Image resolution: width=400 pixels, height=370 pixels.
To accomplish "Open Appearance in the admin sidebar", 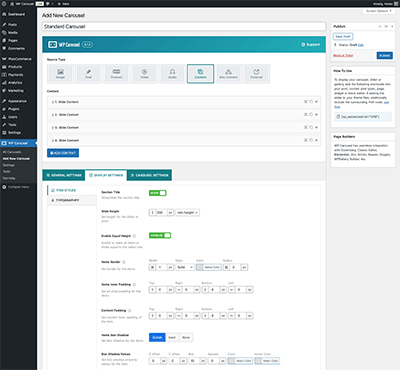I will [18, 101].
